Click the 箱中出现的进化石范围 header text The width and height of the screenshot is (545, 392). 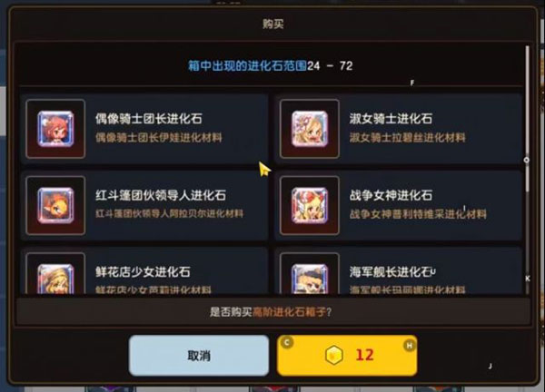[247, 65]
